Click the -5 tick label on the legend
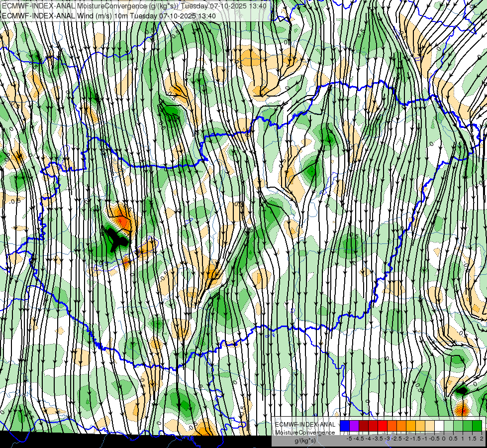The width and height of the screenshot is (487, 448). [x=349, y=439]
